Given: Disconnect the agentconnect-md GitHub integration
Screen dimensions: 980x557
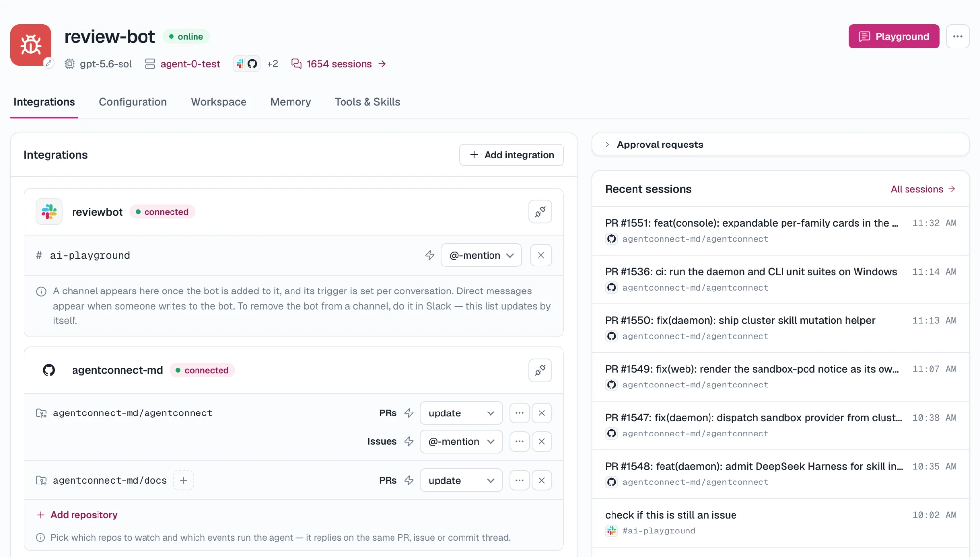Looking at the screenshot, I should 540,370.
